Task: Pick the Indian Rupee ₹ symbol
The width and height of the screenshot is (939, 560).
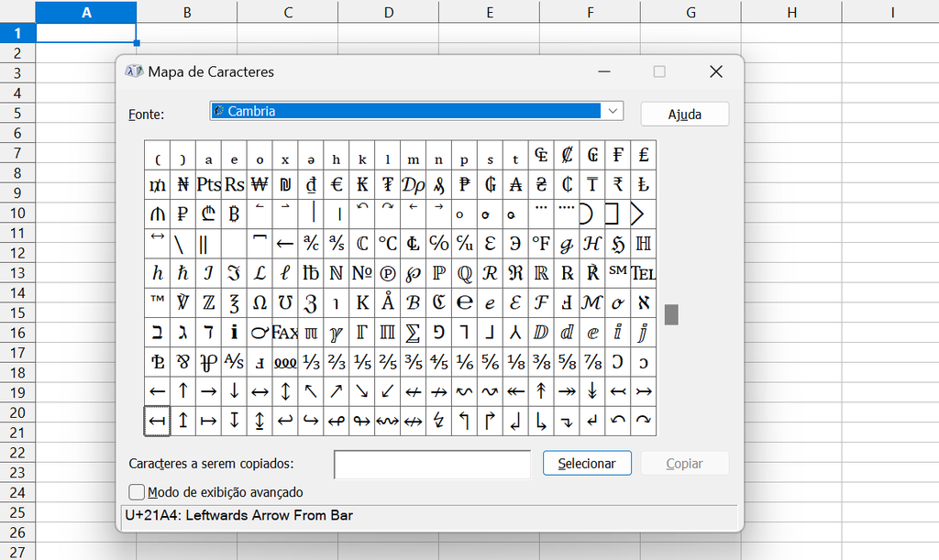Action: 618,185
